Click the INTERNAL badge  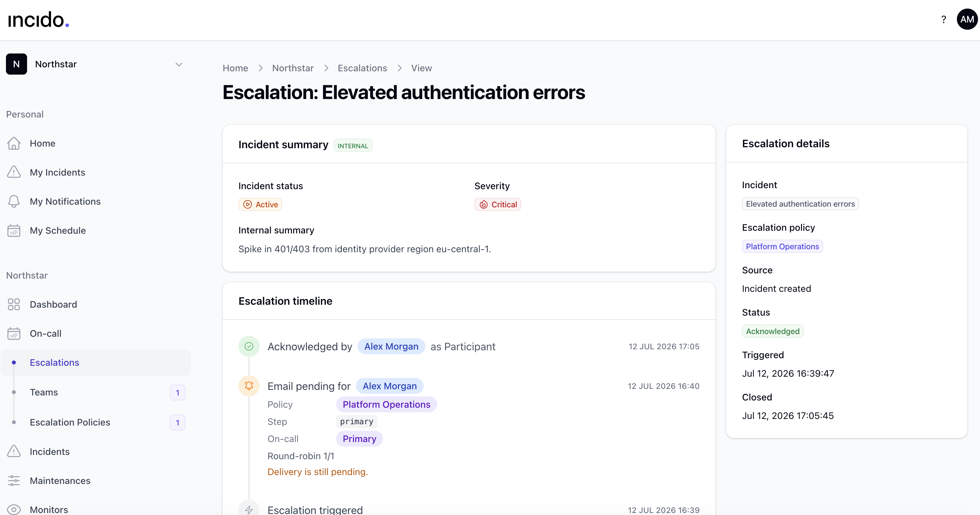[x=353, y=146]
